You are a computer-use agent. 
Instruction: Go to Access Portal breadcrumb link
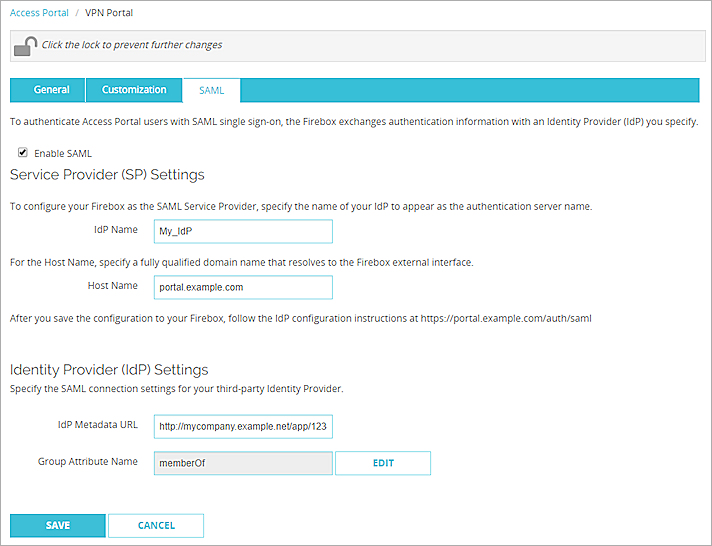[39, 13]
